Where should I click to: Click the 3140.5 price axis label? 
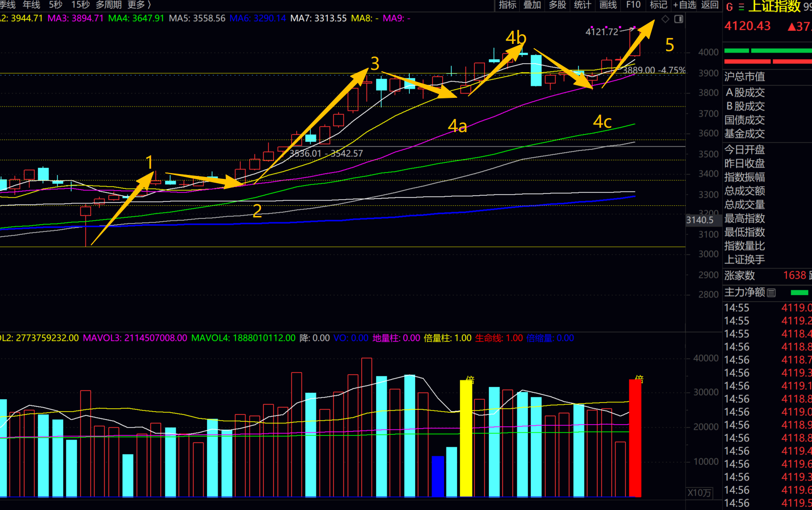pyautogui.click(x=700, y=220)
